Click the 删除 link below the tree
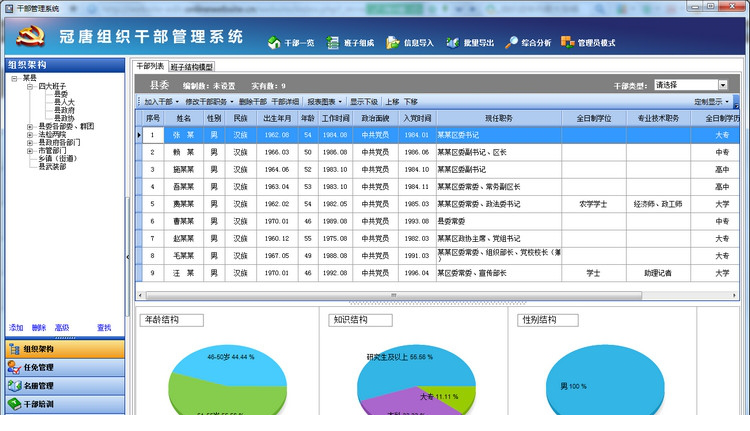Image resolution: width=750 pixels, height=431 pixels. click(x=39, y=328)
